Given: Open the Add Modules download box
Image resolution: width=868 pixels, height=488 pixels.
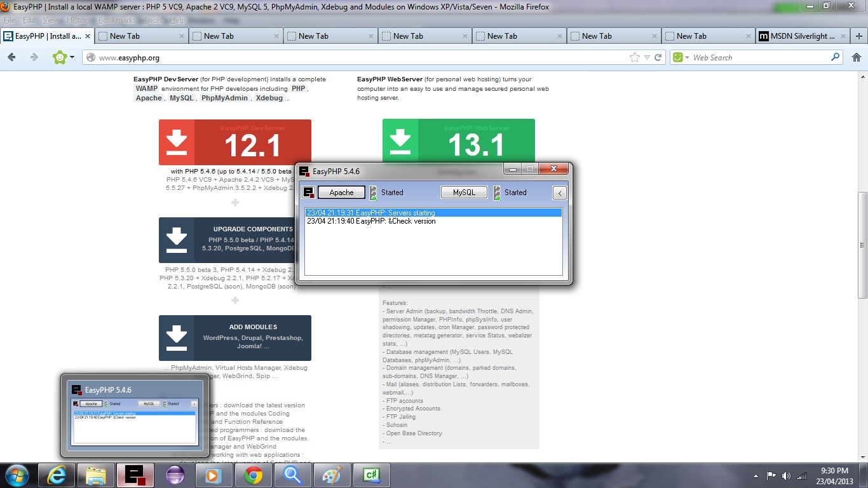Looking at the screenshot, I should tap(235, 338).
